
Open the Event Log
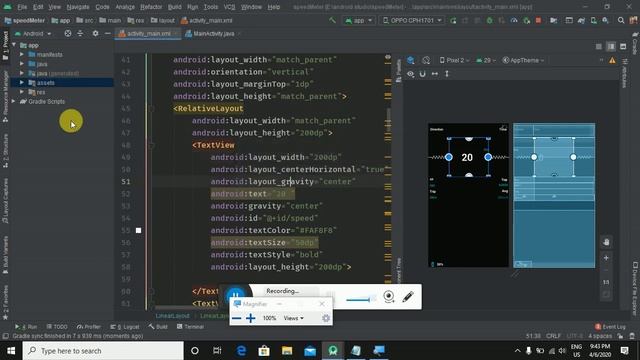[x=610, y=327]
